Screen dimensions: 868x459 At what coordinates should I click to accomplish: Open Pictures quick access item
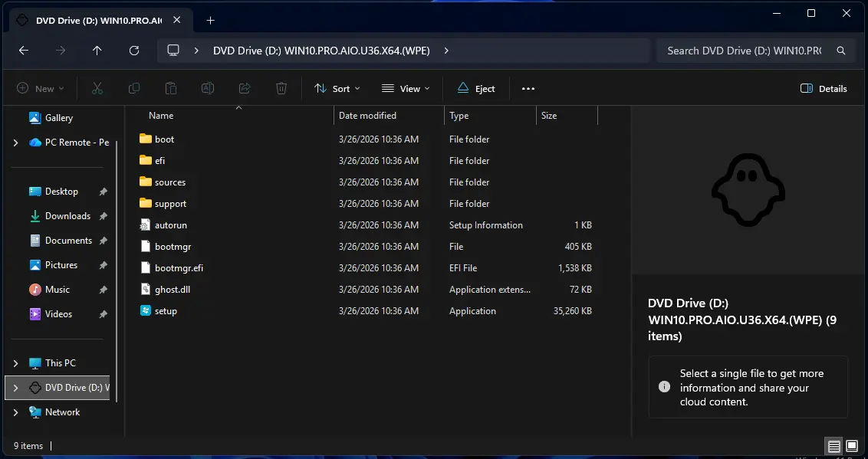(61, 265)
